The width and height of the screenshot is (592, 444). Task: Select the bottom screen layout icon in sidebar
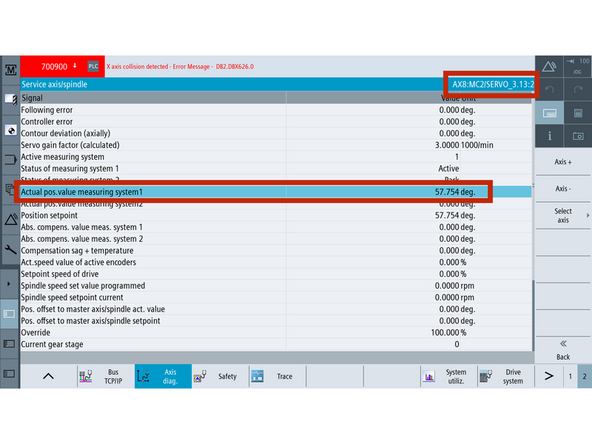pyautogui.click(x=9, y=374)
